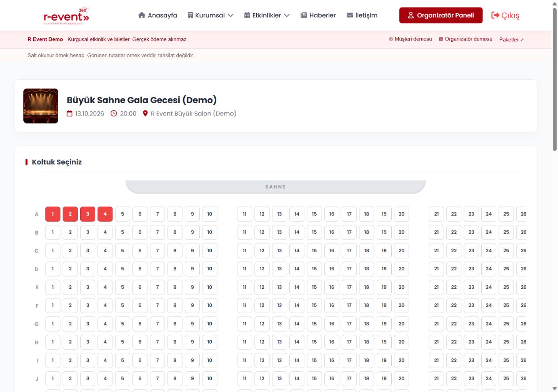Click the user icon in Organizatör Paneli
Image resolution: width=558 pixels, height=392 pixels.
pyautogui.click(x=411, y=15)
